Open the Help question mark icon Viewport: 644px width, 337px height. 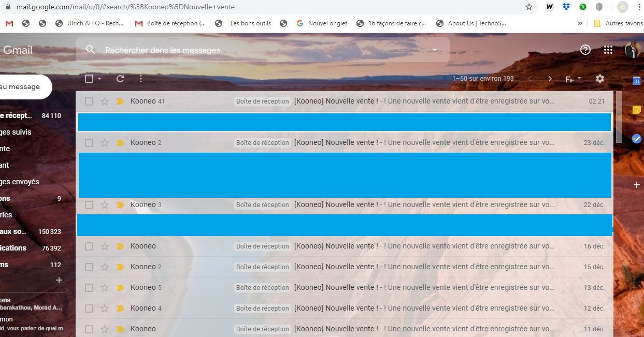[x=585, y=50]
